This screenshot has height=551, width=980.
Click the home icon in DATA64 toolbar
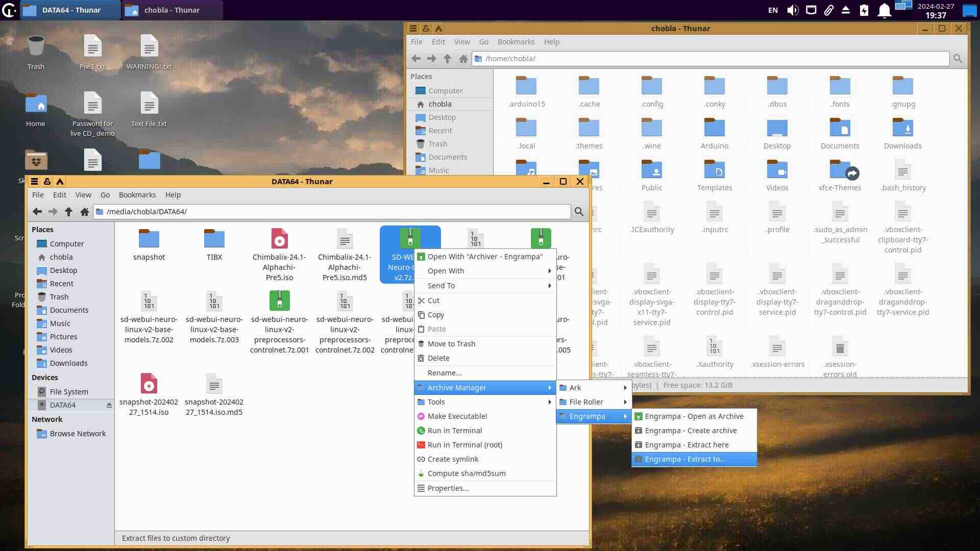pyautogui.click(x=85, y=212)
